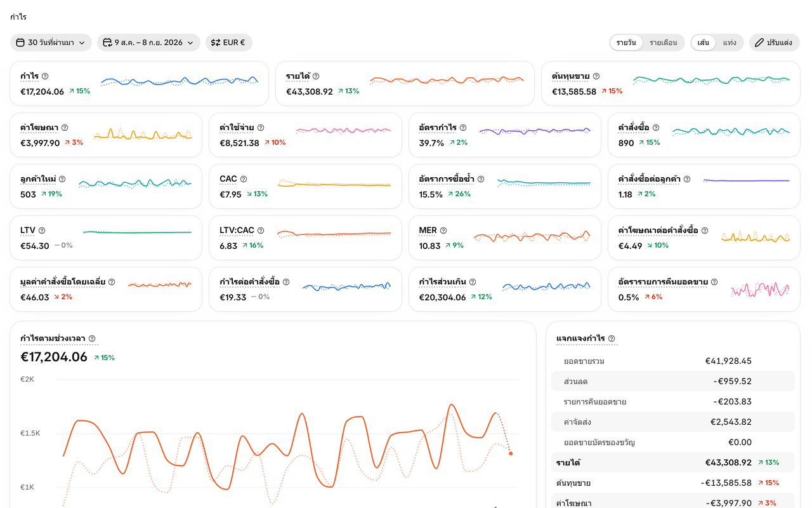Image resolution: width=812 pixels, height=508 pixels.
Task: Click the ยอดขายรวม breakdown row
Action: pos(672,361)
